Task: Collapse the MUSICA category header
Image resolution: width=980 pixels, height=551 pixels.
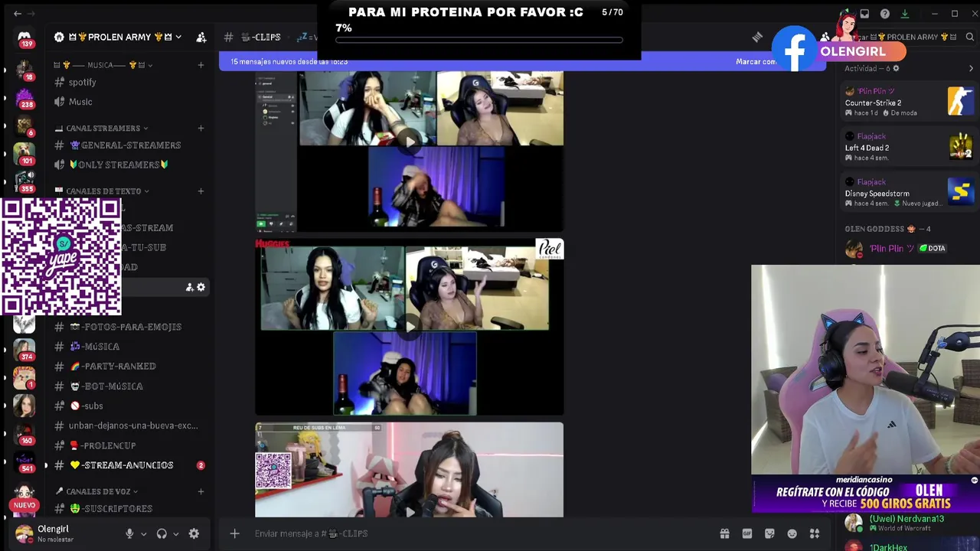Action: [x=103, y=65]
